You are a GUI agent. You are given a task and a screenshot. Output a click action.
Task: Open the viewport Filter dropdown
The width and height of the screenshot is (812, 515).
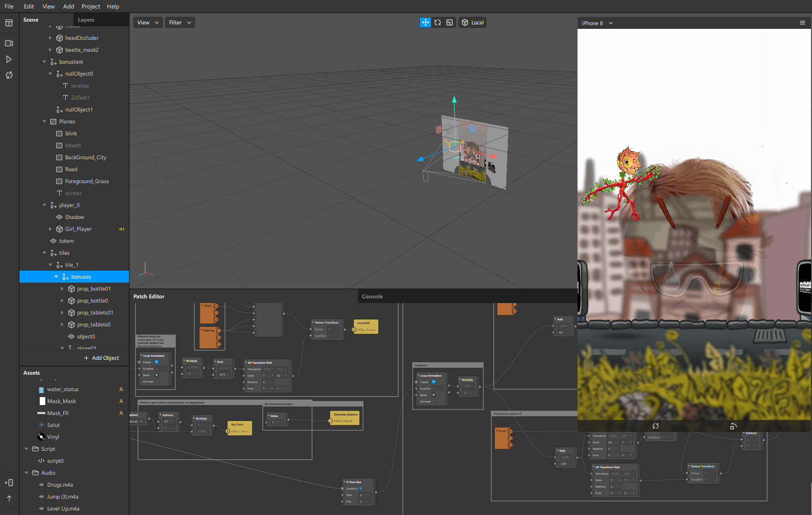click(x=180, y=22)
